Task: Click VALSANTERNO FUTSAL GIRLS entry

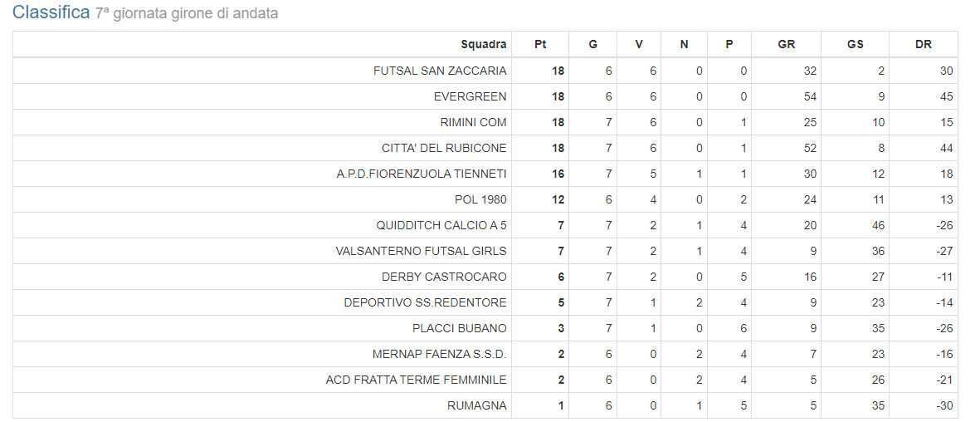Action: point(422,251)
